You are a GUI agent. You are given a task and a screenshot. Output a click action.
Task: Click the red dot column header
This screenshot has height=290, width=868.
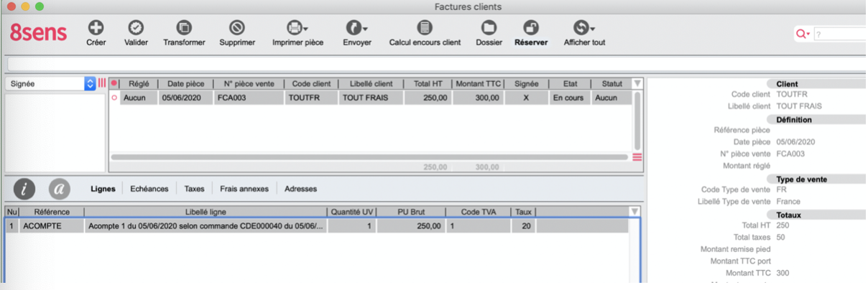[x=114, y=83]
